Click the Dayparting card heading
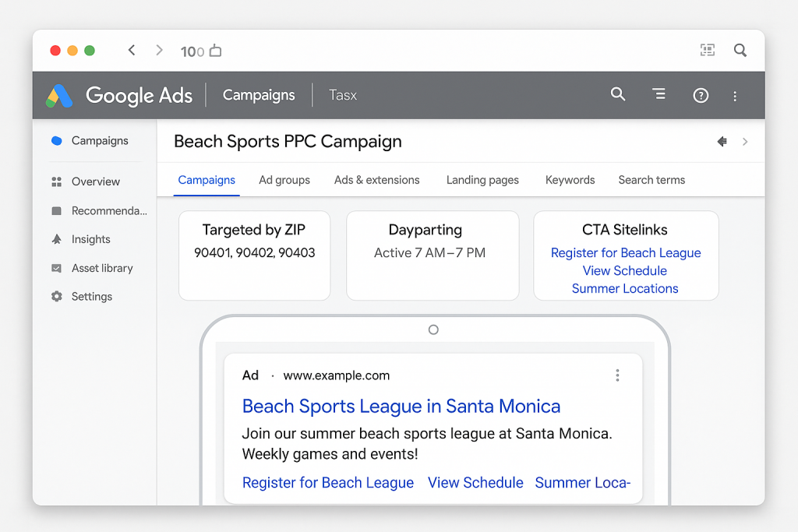 tap(425, 230)
